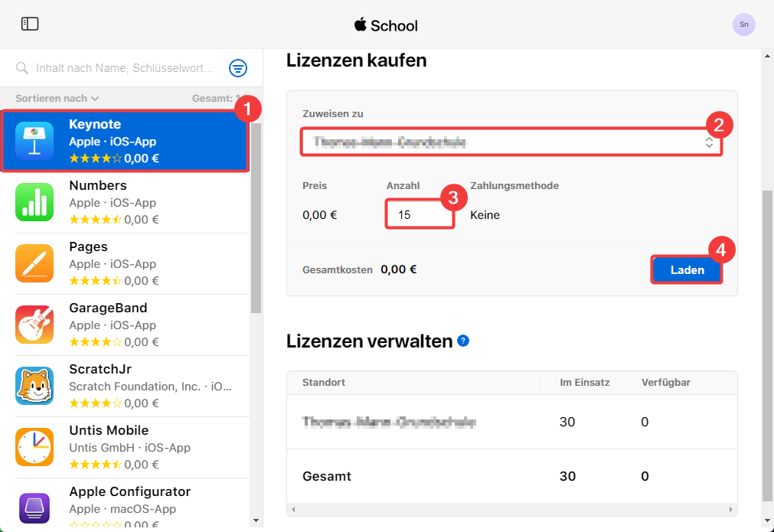The height and width of the screenshot is (532, 774).
Task: Select the Keynote list entry title
Action: [x=95, y=124]
